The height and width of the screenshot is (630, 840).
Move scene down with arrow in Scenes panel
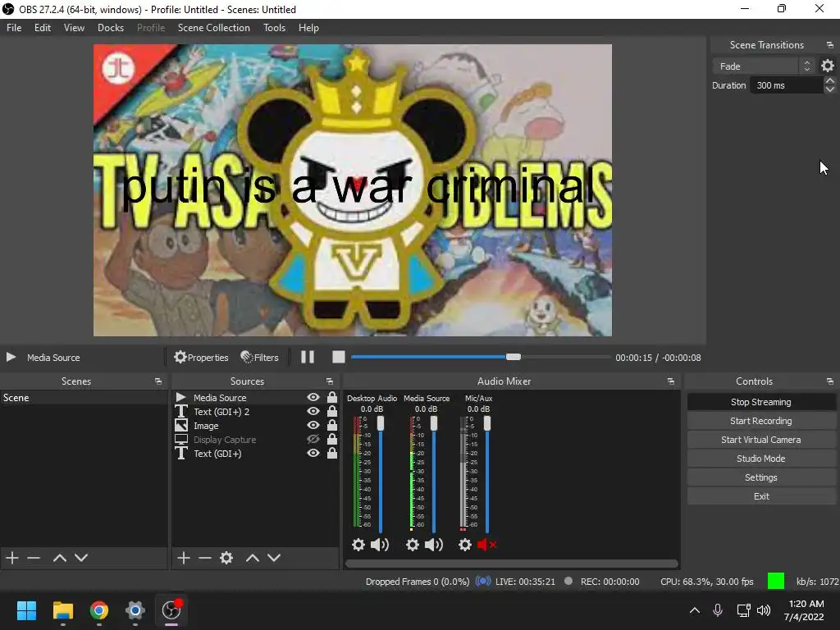click(x=81, y=558)
